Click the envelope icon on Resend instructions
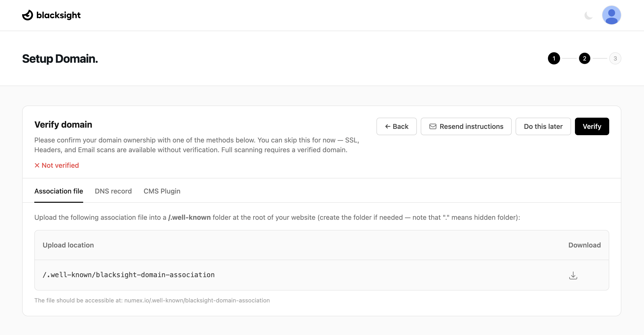 click(433, 126)
